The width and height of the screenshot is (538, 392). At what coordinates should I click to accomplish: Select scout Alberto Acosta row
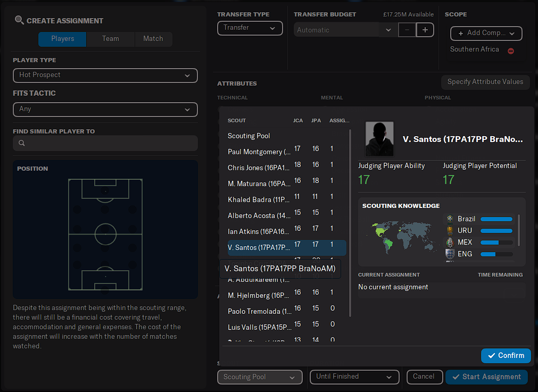pos(287,215)
